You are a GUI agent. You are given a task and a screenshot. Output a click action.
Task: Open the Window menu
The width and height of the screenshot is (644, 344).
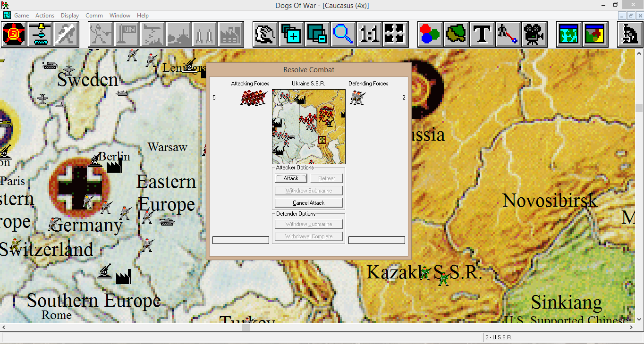120,16
